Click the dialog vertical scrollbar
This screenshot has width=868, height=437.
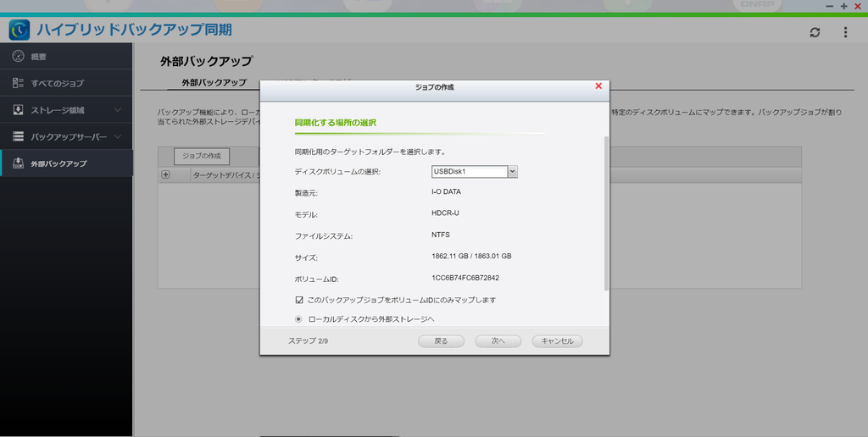[606, 213]
